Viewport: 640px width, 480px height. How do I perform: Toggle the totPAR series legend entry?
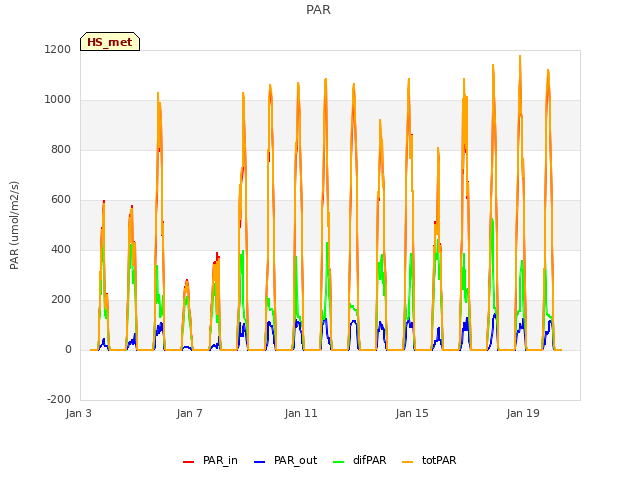coord(429,460)
